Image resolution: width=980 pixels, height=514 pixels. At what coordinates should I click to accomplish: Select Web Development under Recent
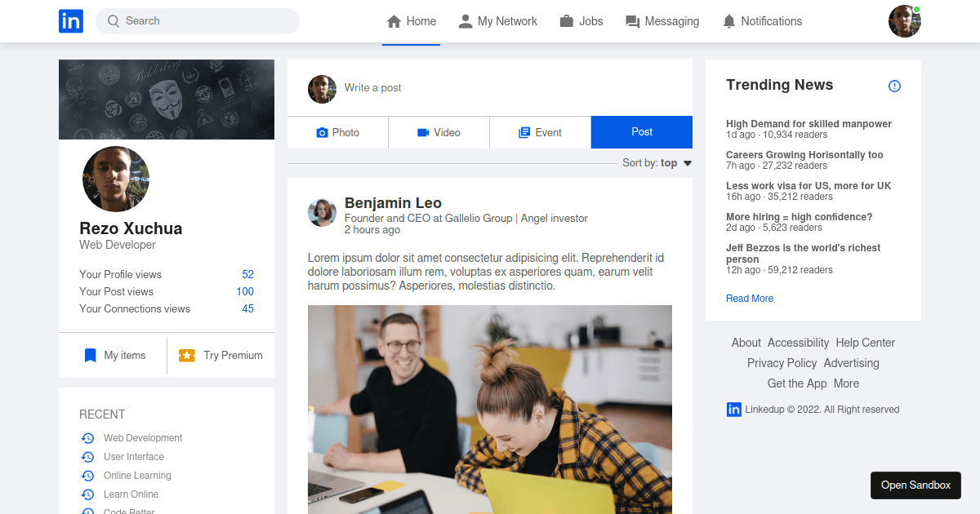143,437
